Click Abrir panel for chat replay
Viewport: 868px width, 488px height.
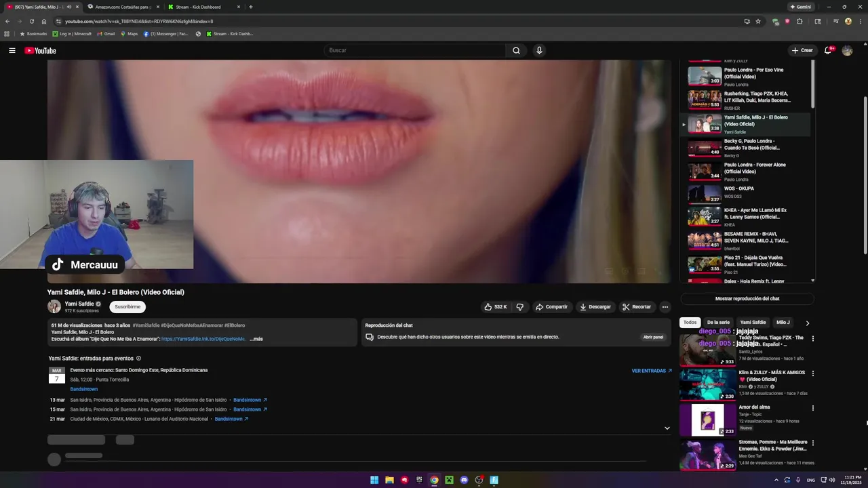tap(653, 337)
